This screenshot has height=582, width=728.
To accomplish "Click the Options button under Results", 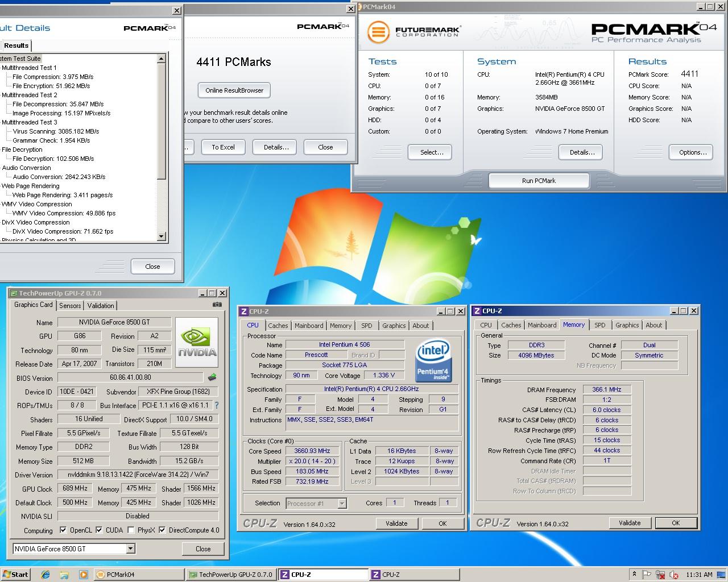I will 692,152.
